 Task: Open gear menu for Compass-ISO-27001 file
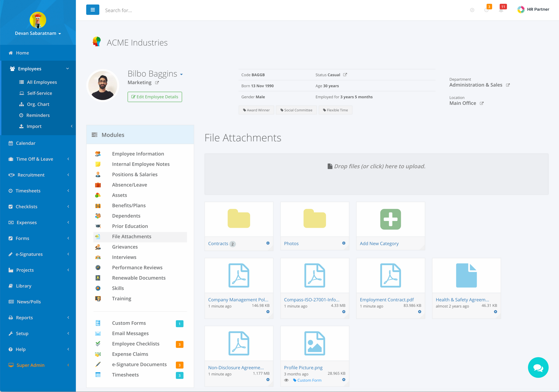click(x=344, y=312)
